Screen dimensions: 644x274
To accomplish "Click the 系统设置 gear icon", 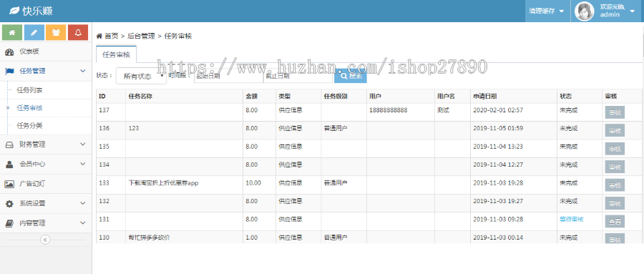I will pos(9,203).
